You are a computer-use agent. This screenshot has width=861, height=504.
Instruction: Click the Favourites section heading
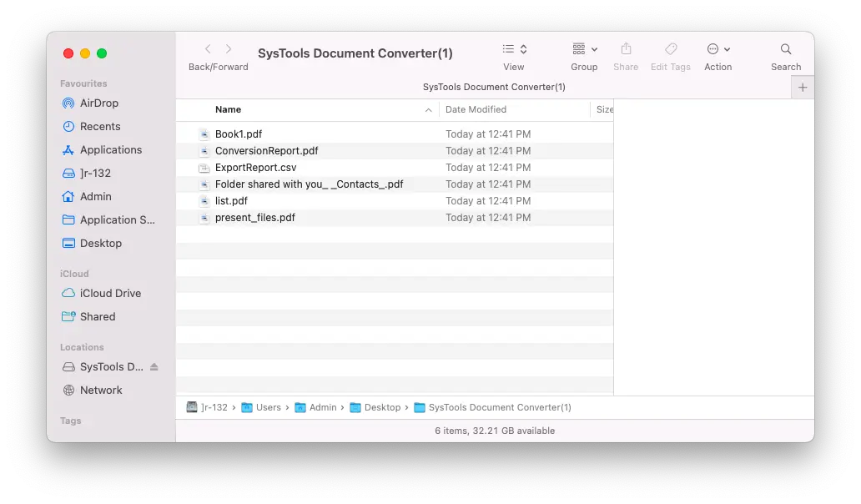click(83, 83)
